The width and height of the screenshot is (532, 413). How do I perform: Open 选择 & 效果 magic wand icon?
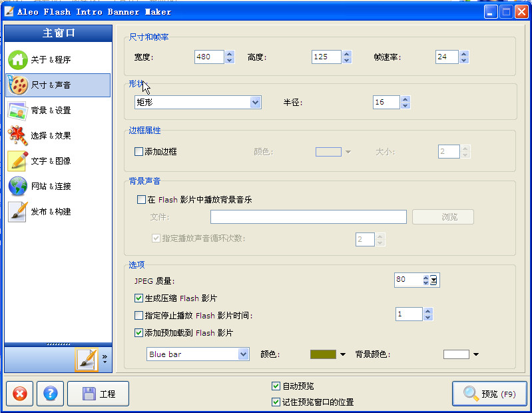click(x=17, y=136)
